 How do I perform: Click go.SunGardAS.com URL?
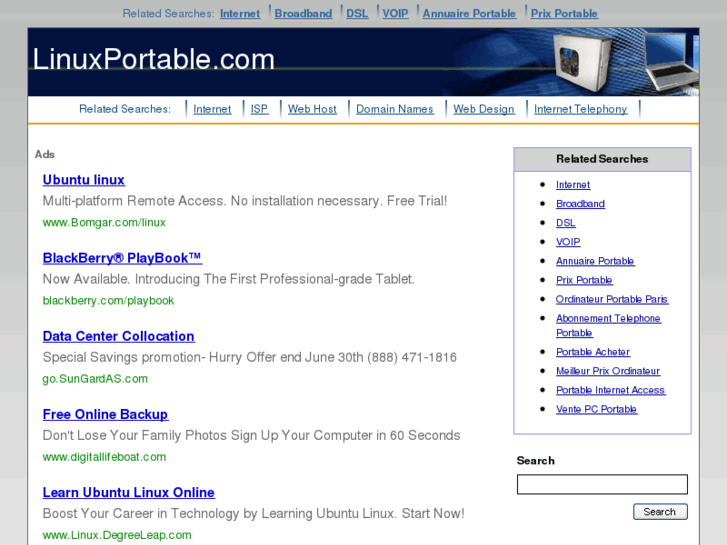[x=95, y=379]
